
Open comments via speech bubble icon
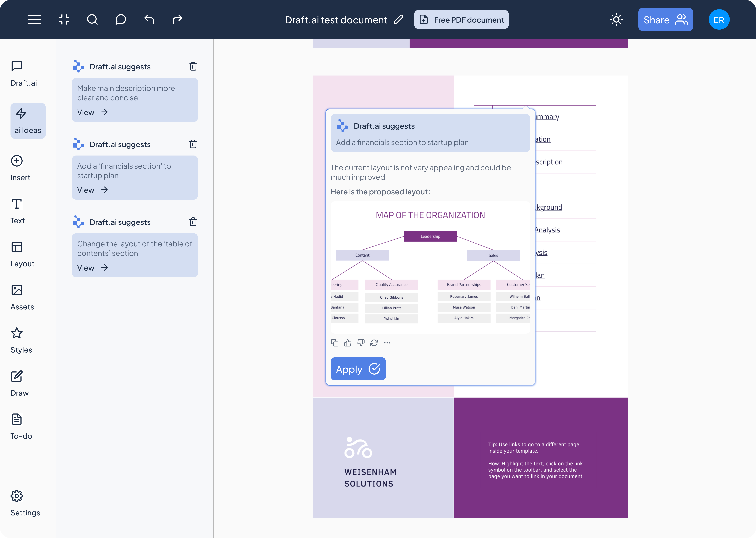[120, 20]
